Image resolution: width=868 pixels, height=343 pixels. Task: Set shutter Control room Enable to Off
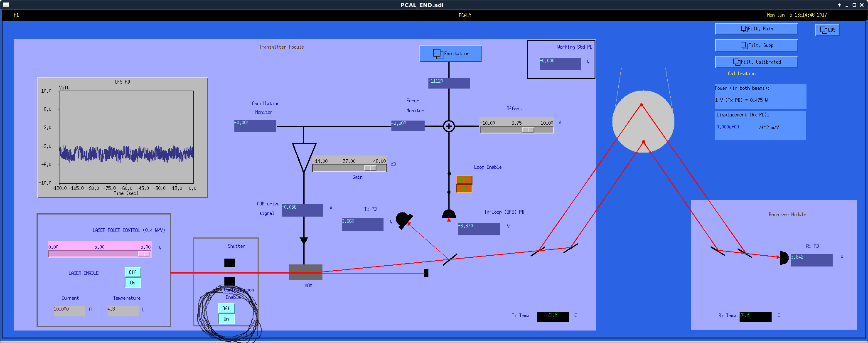tap(226, 308)
